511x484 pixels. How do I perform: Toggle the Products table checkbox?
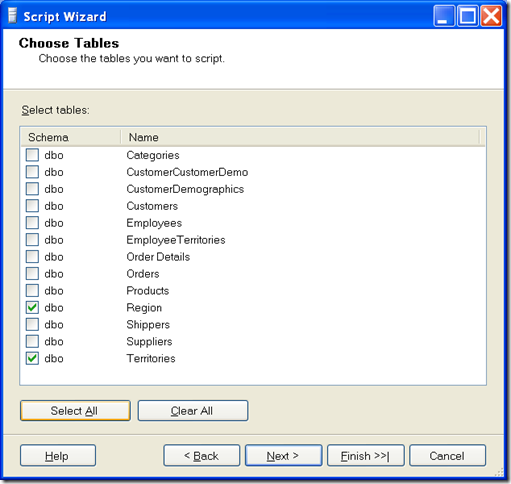tap(32, 290)
